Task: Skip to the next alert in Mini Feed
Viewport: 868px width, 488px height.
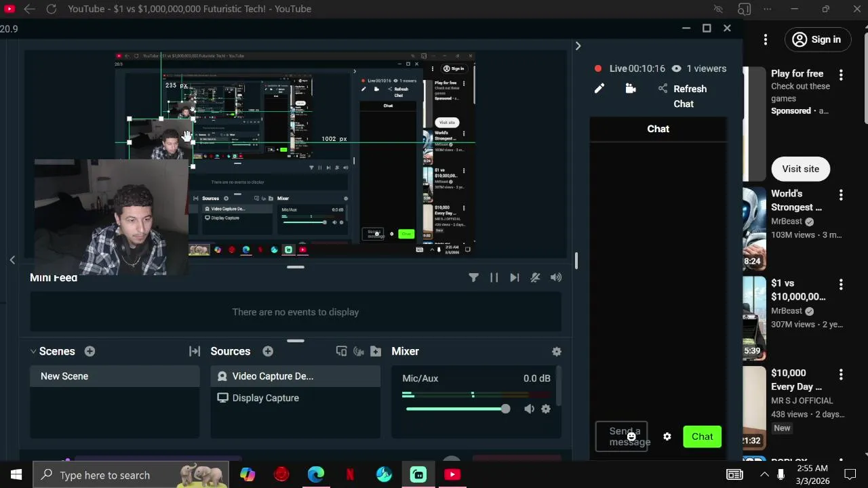Action: point(515,277)
